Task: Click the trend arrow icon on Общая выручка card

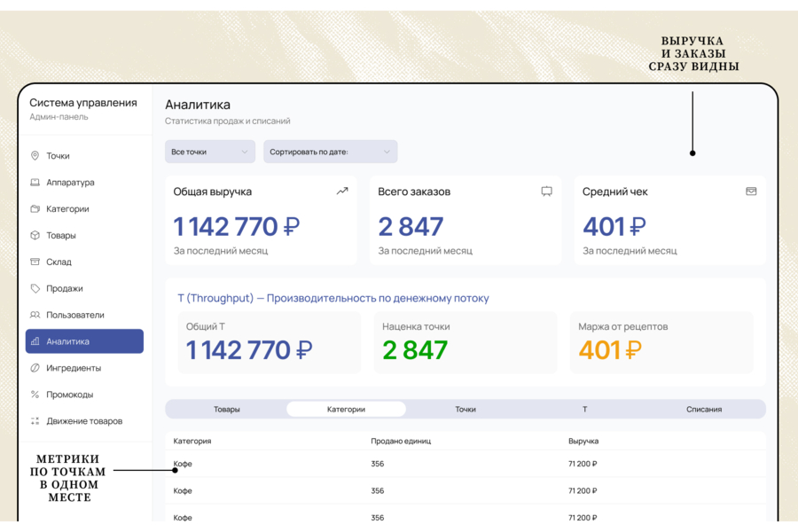Action: (342, 191)
